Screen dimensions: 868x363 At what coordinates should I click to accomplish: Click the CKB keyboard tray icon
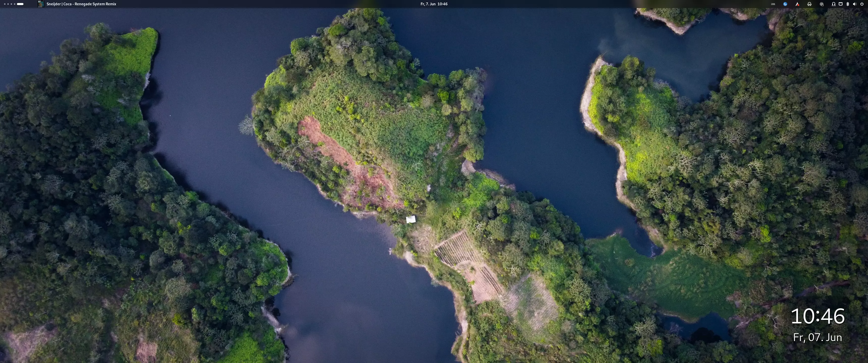tap(773, 4)
